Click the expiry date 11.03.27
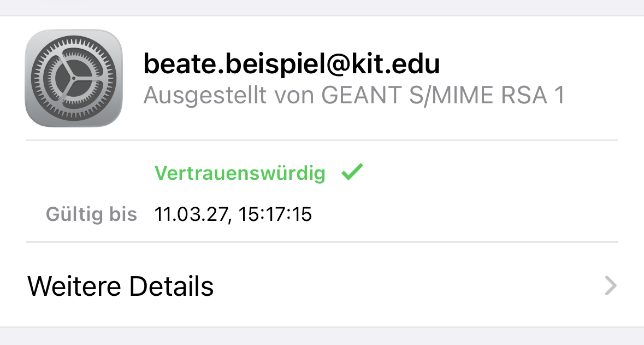Viewport: 644px width, 345px height. (189, 214)
